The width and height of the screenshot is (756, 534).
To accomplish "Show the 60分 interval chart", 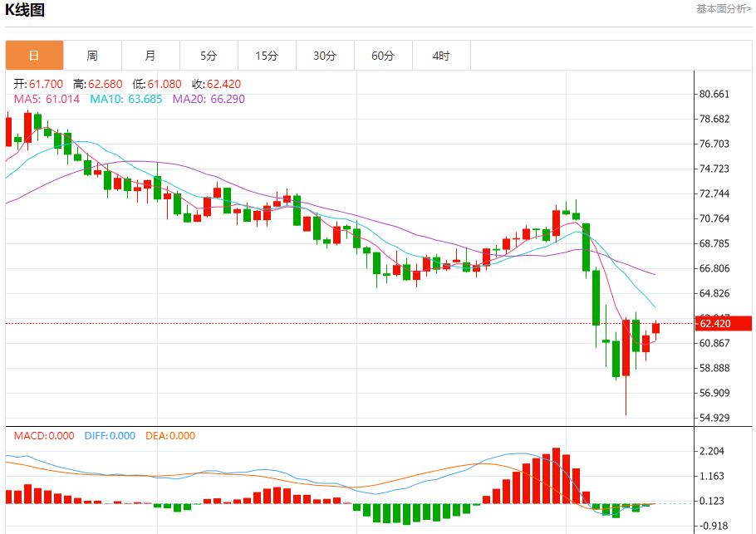I will pos(383,56).
